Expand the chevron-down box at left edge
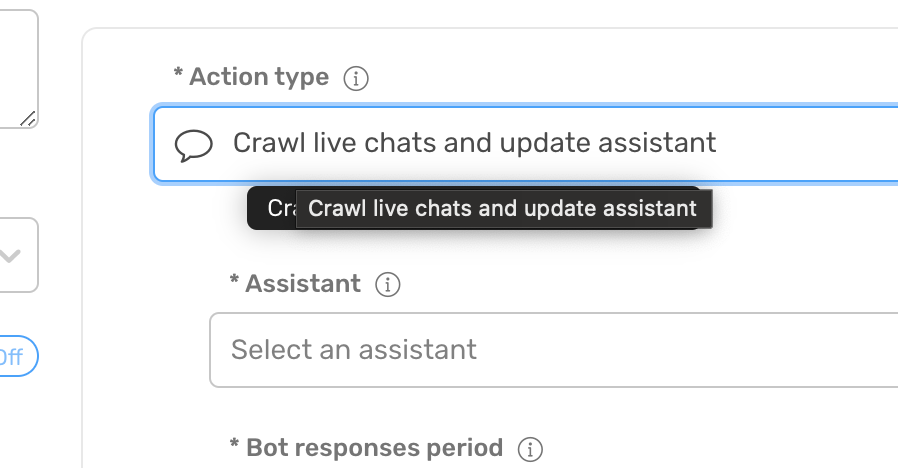This screenshot has height=468, width=898. (x=17, y=255)
